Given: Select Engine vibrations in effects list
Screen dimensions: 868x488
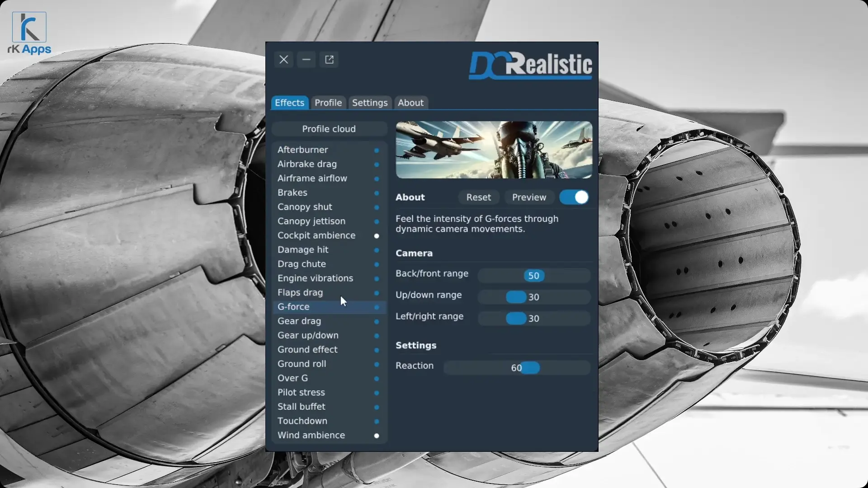Looking at the screenshot, I should point(315,278).
